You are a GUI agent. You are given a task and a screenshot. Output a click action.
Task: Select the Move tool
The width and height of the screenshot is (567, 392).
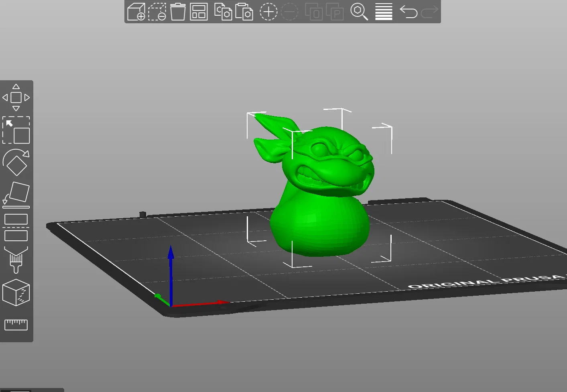coord(16,97)
